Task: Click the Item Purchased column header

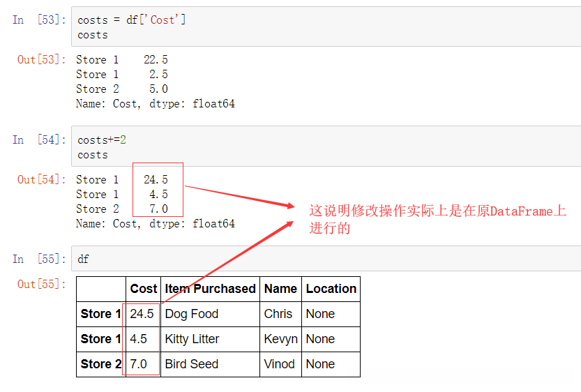Action: 210,289
